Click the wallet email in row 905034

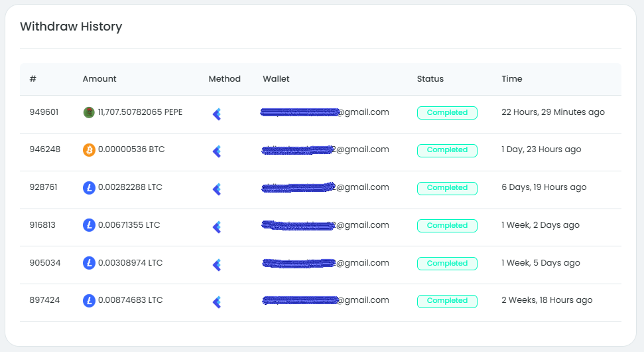point(325,263)
